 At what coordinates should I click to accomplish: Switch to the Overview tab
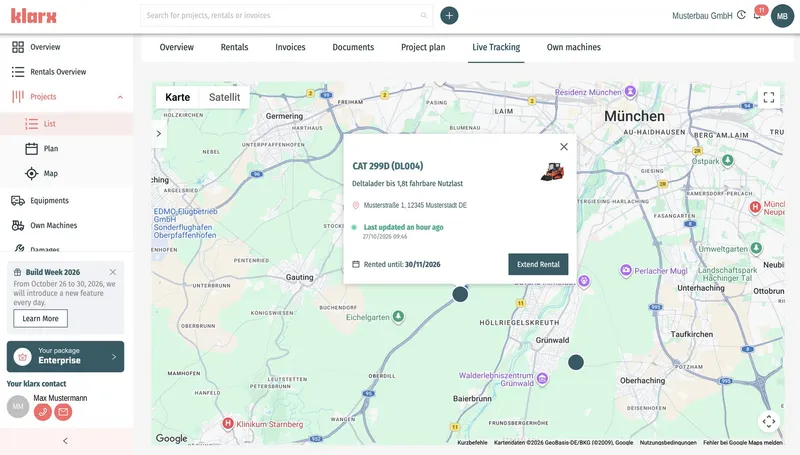tap(177, 47)
